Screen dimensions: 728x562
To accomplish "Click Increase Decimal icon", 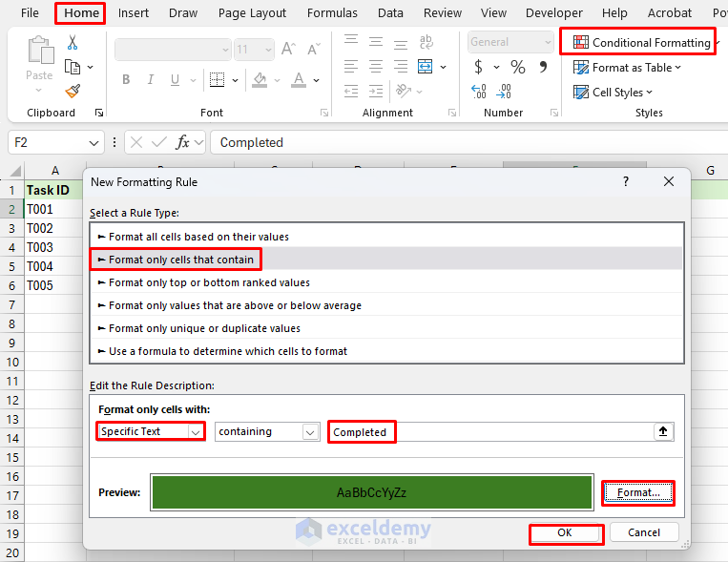I will tap(479, 91).
